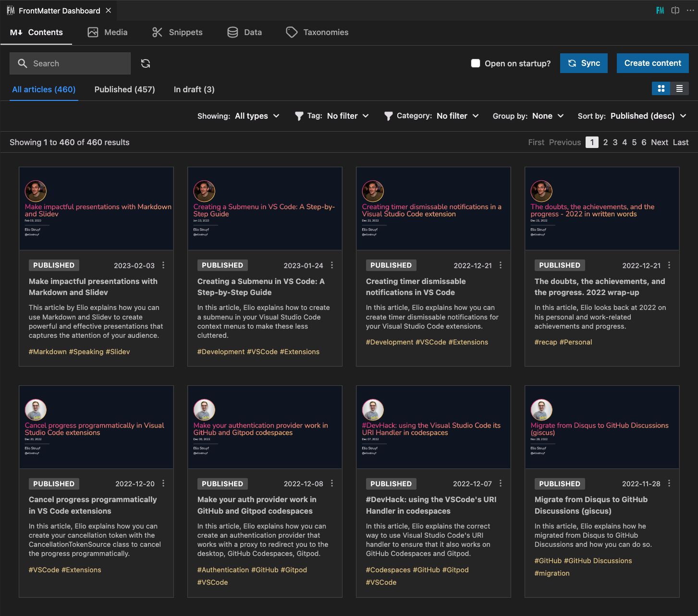Open actions menu for timer dismissable notifications card
Image resolution: width=698 pixels, height=616 pixels.
(x=501, y=265)
